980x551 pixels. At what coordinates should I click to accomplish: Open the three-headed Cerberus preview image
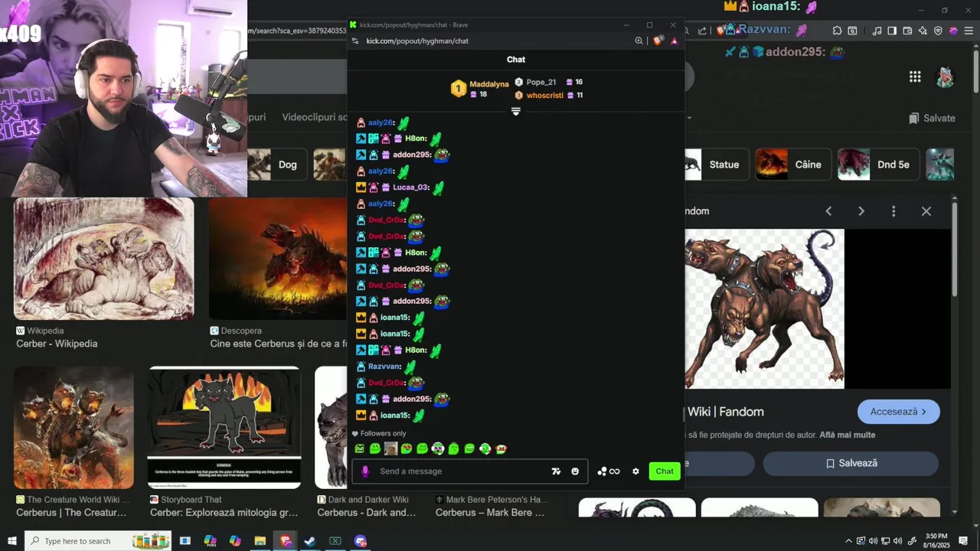pos(764,309)
